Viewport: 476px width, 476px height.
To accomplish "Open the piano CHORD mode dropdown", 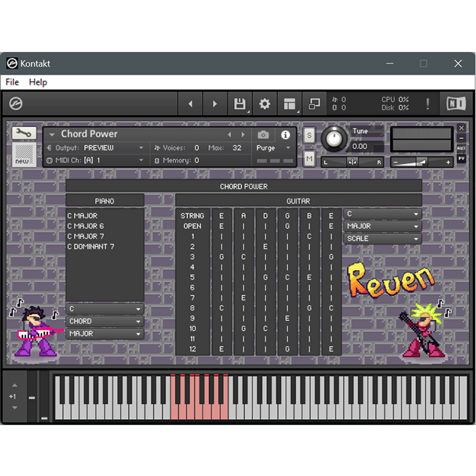I will coord(105,321).
